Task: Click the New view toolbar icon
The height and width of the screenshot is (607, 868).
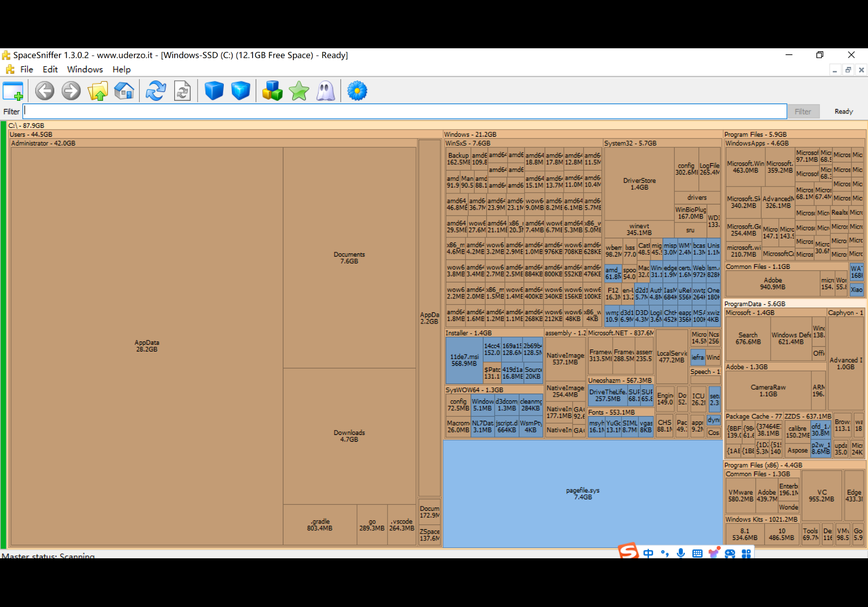Action: click(13, 91)
